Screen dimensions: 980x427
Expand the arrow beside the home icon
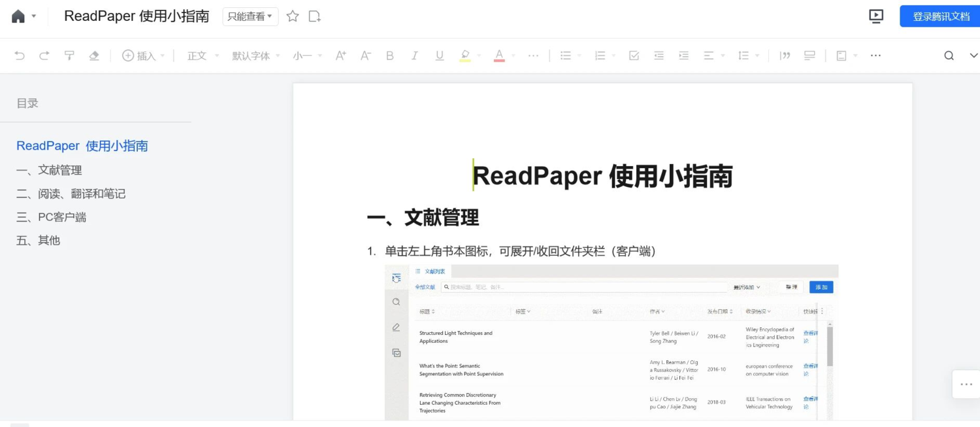pyautogui.click(x=34, y=16)
